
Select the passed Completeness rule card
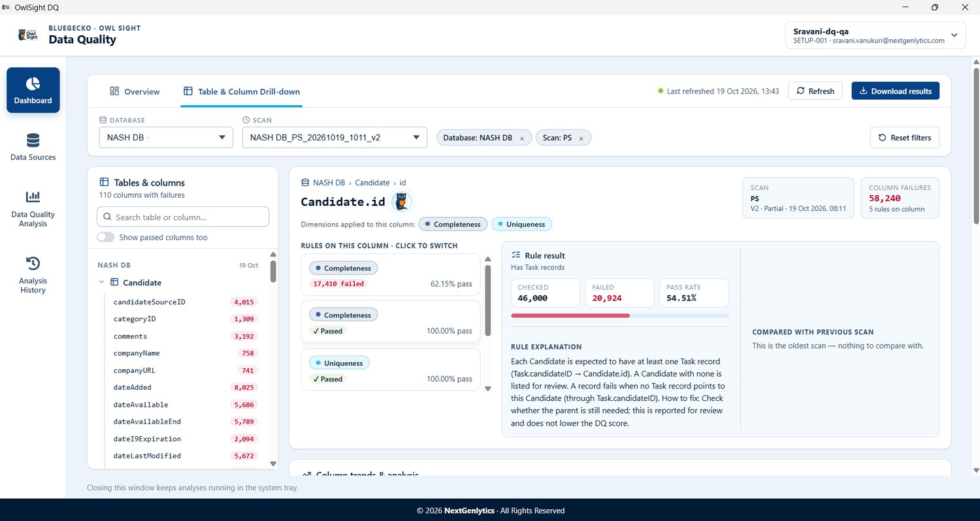(x=391, y=322)
